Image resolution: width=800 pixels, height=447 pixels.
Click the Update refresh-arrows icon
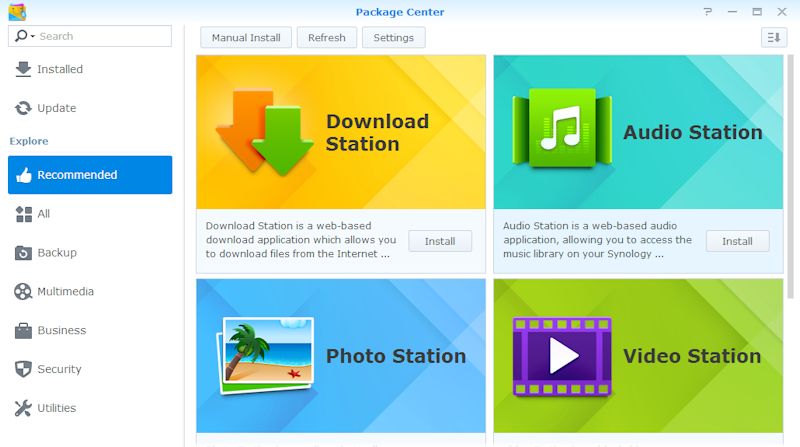click(23, 108)
